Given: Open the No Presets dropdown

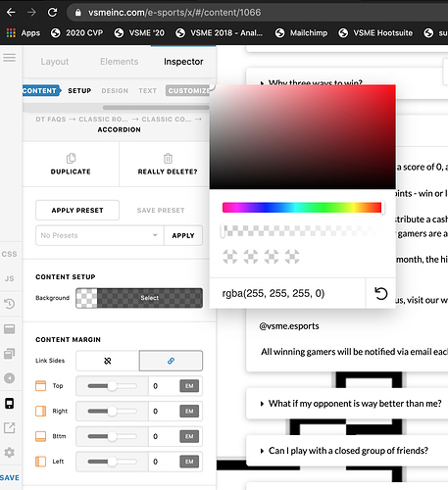Looking at the screenshot, I should tap(99, 235).
